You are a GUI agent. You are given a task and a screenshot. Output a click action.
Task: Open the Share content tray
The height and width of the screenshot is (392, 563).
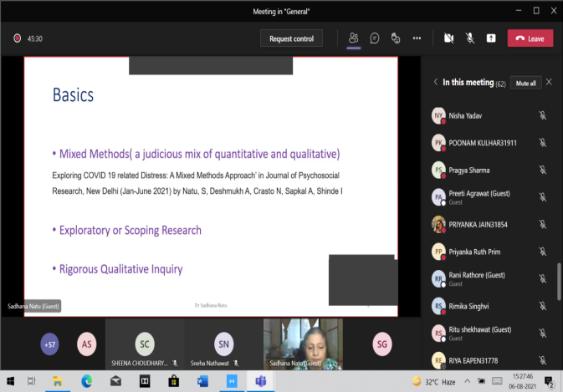coord(491,38)
